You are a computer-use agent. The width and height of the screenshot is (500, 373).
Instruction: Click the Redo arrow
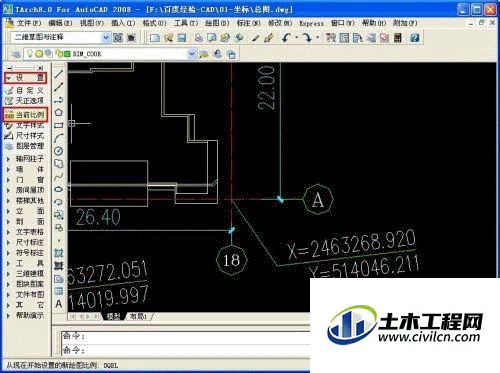click(307, 38)
